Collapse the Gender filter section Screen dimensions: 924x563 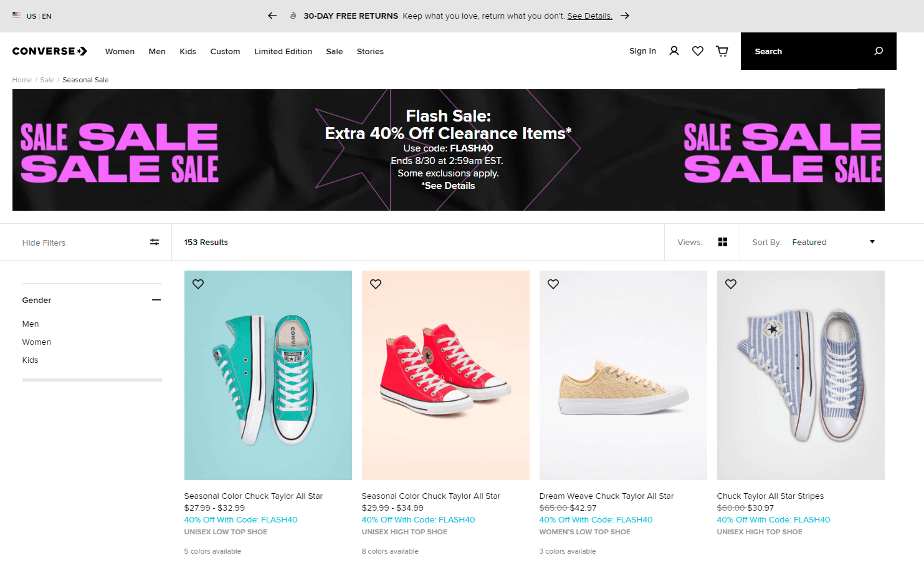(x=156, y=300)
